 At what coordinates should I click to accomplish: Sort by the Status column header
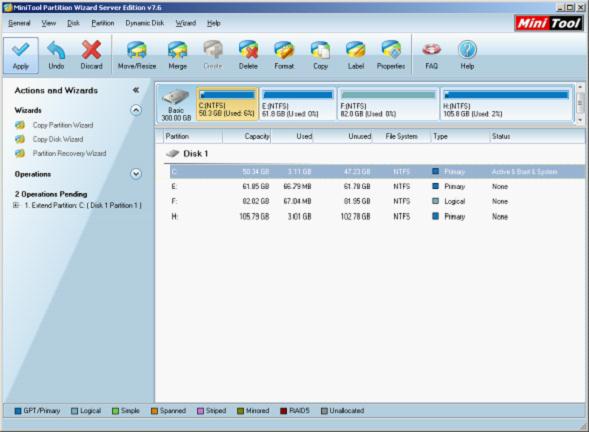point(537,136)
